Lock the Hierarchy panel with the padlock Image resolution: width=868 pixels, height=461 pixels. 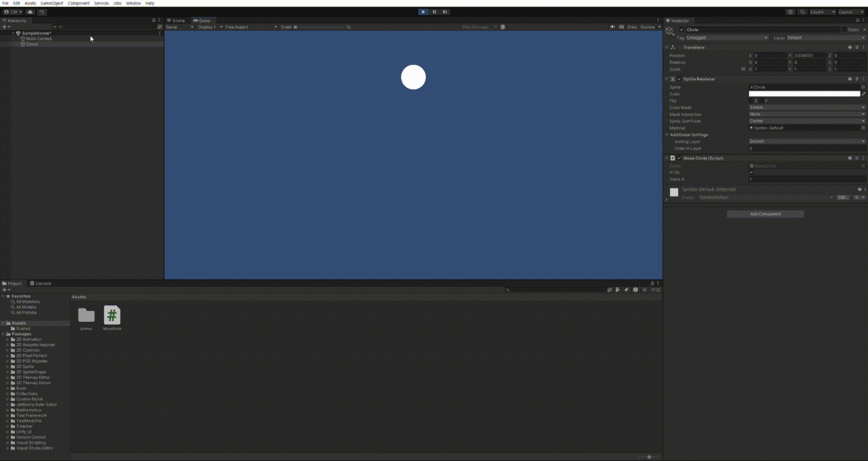154,20
